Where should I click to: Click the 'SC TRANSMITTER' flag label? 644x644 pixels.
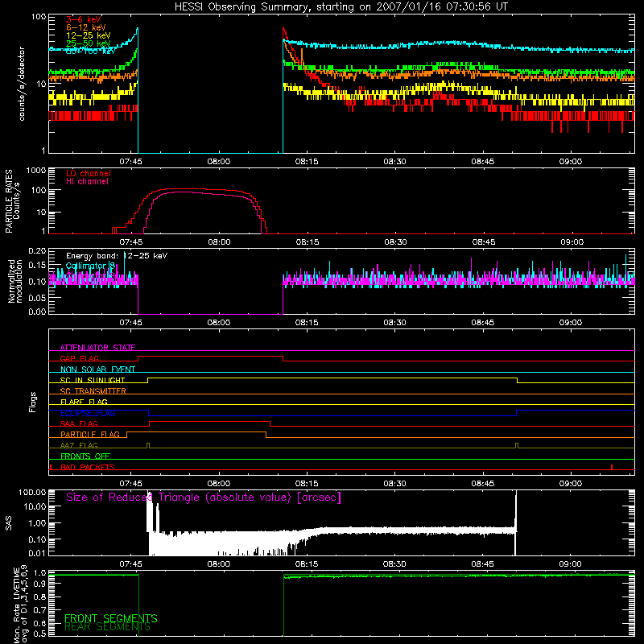(93, 391)
